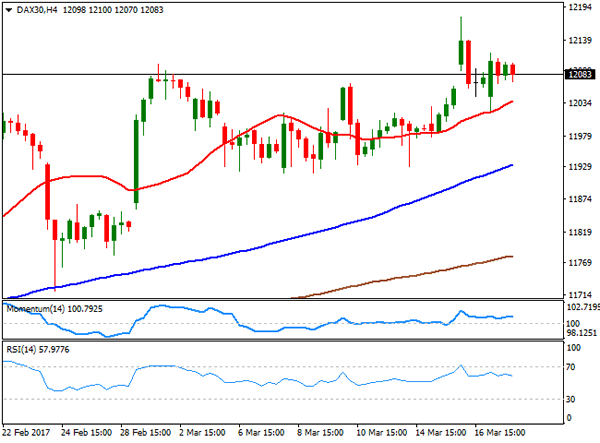Image resolution: width=600 pixels, height=443 pixels.
Task: Open the DAX30,H4 chart dropdown triangle
Action: point(9,10)
